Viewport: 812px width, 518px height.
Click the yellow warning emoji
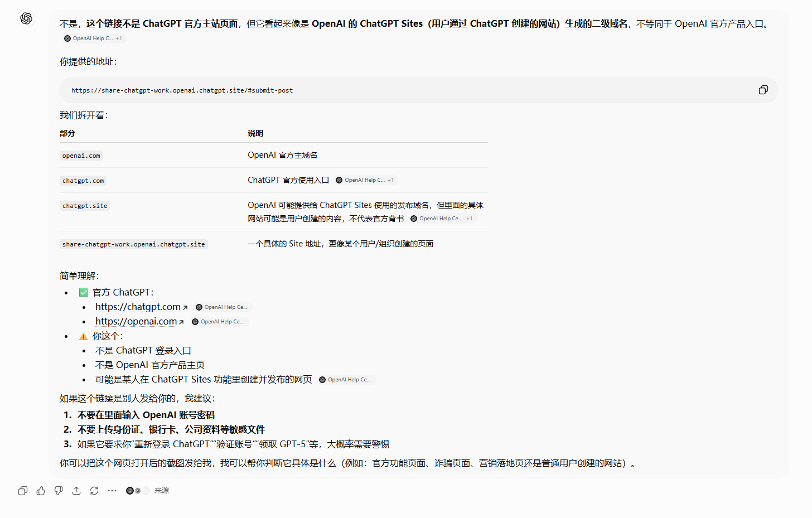point(84,336)
